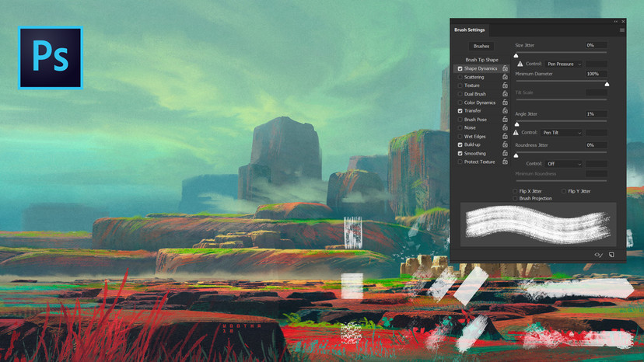Select the Brush Settings panel tab
The height and width of the screenshot is (362, 644).
pos(470,30)
